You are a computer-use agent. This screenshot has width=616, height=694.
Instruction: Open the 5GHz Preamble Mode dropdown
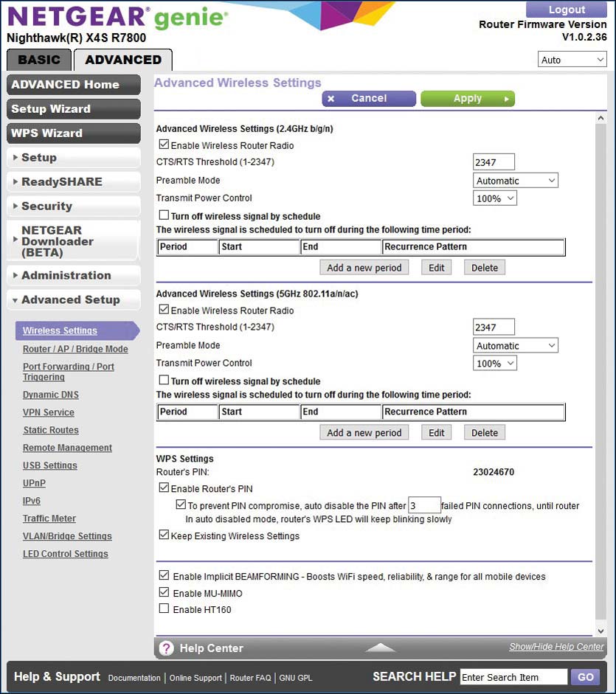516,346
